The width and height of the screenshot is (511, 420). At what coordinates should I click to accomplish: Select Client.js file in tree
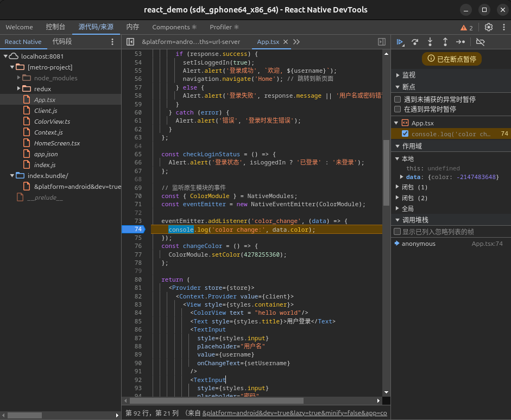45,111
